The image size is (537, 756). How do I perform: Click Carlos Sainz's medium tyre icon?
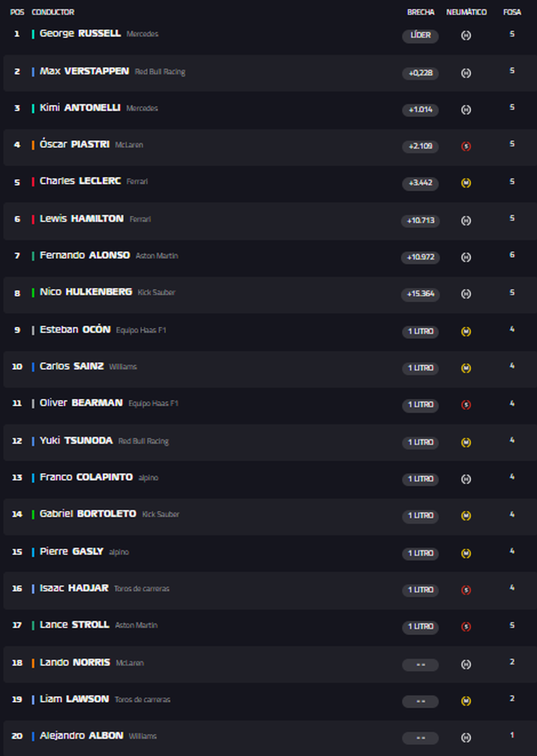[466, 368]
